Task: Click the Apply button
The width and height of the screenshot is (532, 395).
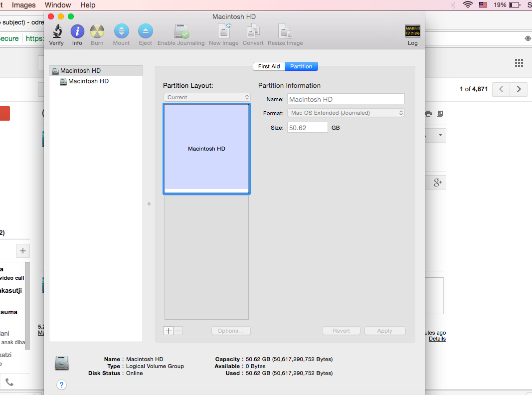Action: tap(385, 331)
